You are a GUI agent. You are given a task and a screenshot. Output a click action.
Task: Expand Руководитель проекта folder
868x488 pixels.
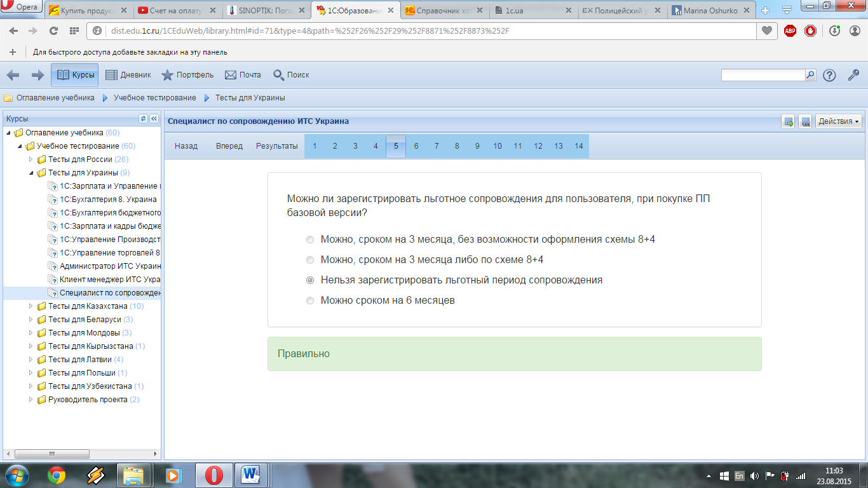32,400
